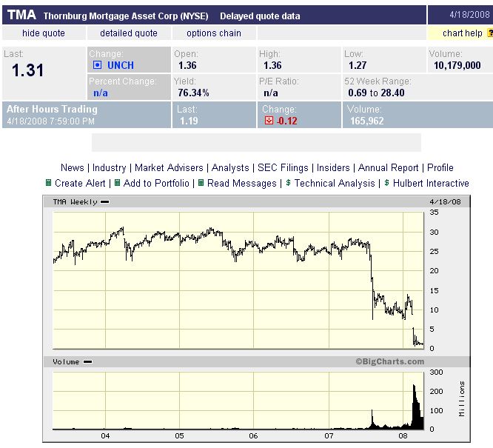Click the TMA Weekly price chart

[x=238, y=280]
